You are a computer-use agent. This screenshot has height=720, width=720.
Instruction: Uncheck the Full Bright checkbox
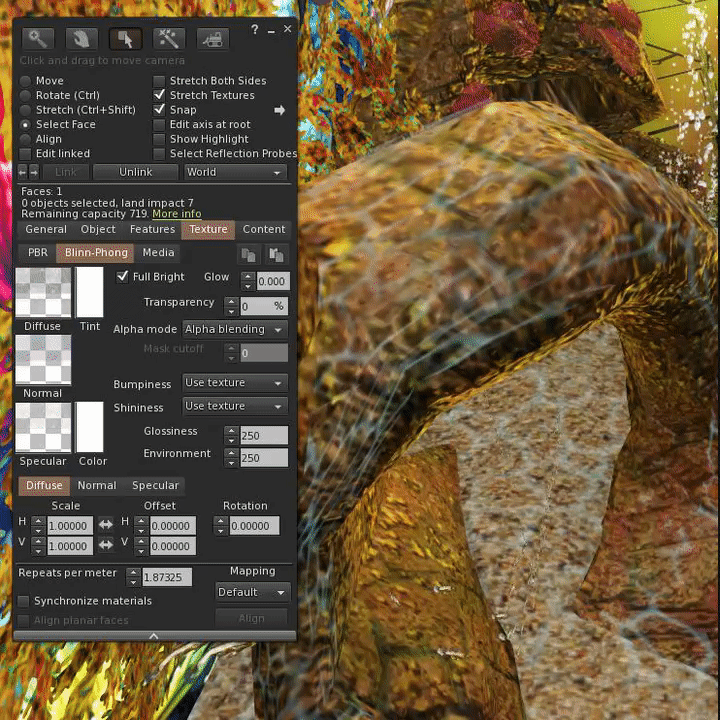pos(122,276)
